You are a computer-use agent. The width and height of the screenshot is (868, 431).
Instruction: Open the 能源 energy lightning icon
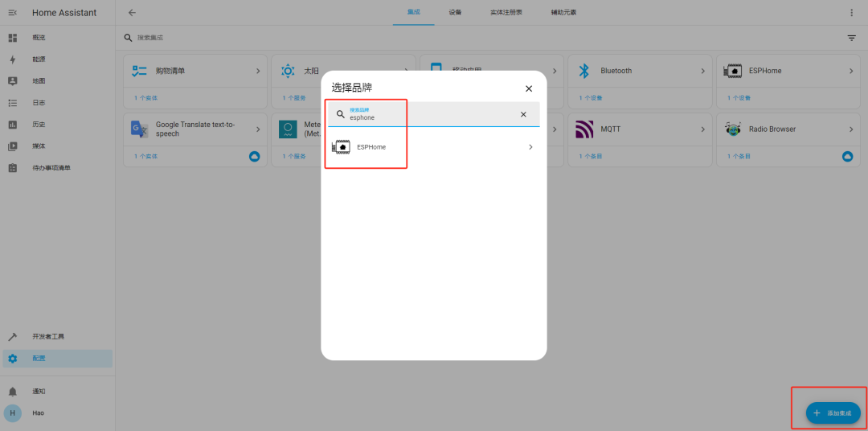[13, 60]
